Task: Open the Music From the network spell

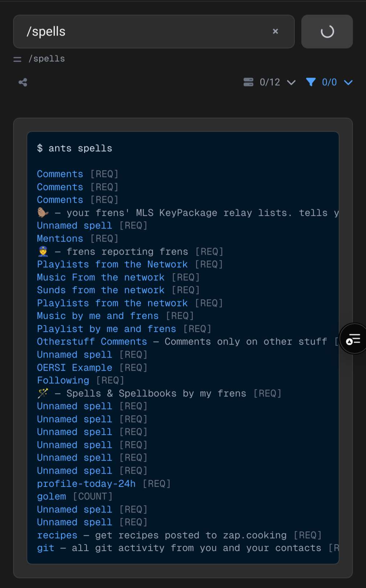Action: 101,277
